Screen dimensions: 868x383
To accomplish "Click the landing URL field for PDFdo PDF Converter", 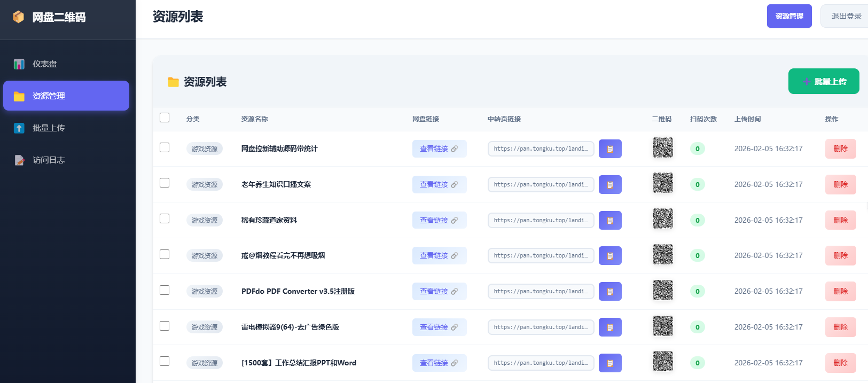I will pyautogui.click(x=541, y=291).
